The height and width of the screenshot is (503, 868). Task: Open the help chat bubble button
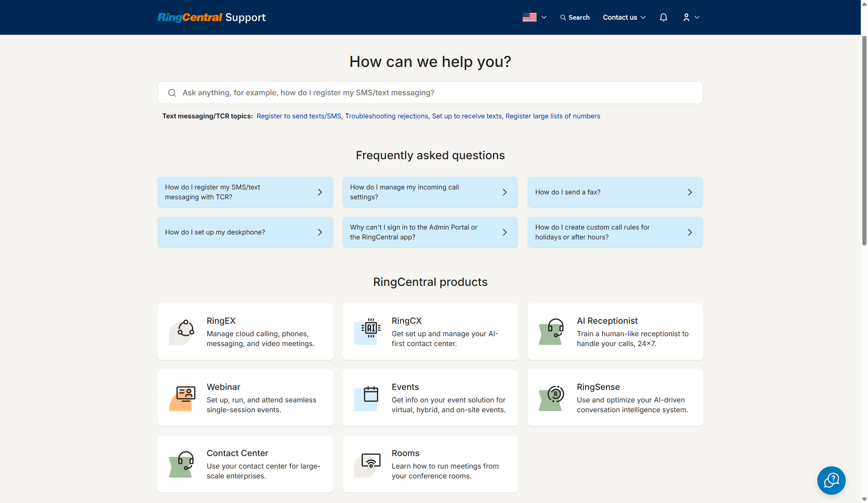click(x=831, y=480)
